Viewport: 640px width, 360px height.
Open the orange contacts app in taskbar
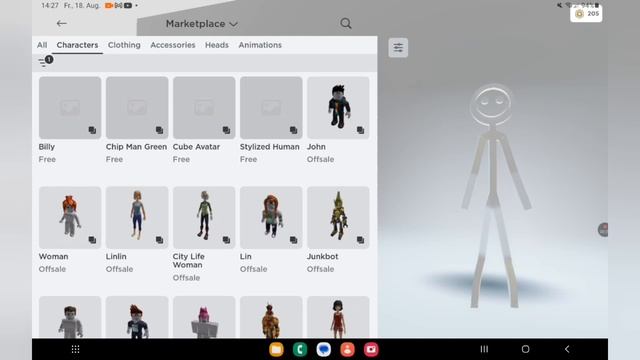[x=347, y=349]
